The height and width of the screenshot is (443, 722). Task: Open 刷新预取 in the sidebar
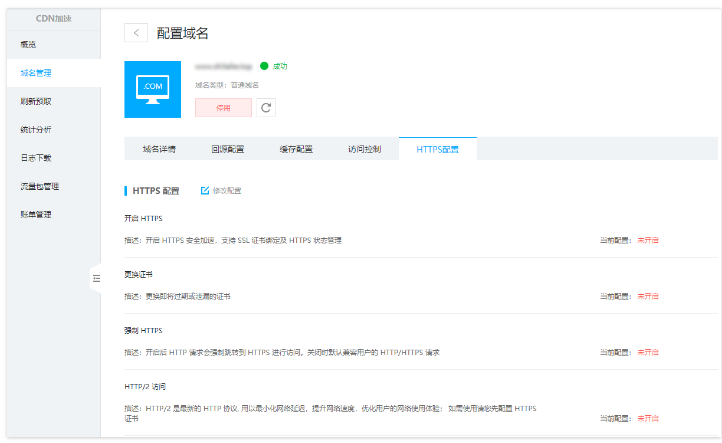[36, 101]
